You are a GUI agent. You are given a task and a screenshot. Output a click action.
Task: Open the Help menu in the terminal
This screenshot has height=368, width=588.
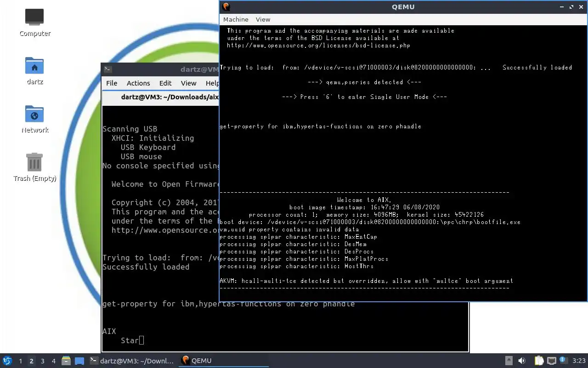[212, 83]
